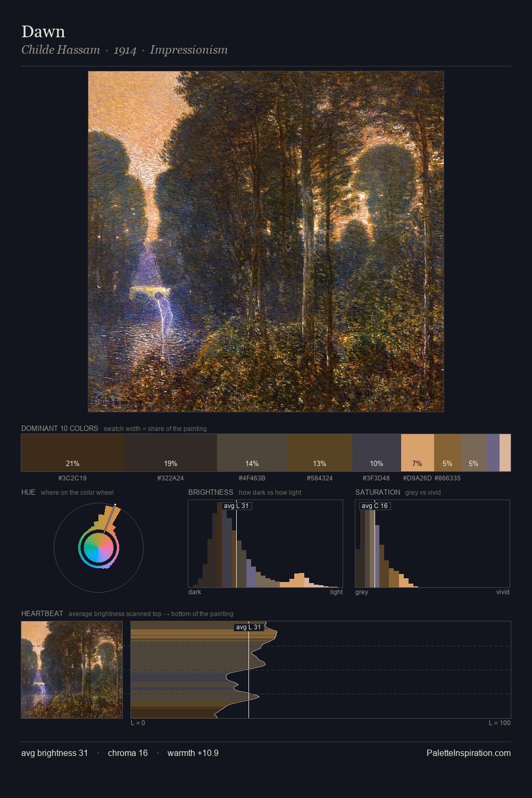Click the 'BRIGHTNESS' section heading

(211, 492)
